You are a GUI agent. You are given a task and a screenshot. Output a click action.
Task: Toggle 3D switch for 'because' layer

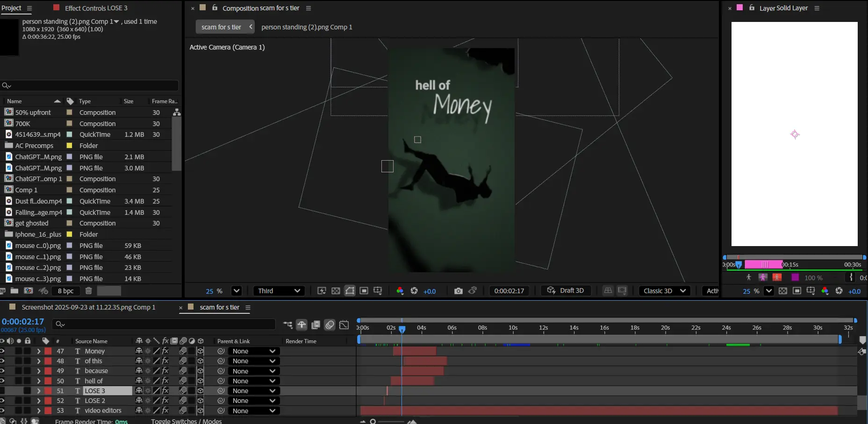200,371
